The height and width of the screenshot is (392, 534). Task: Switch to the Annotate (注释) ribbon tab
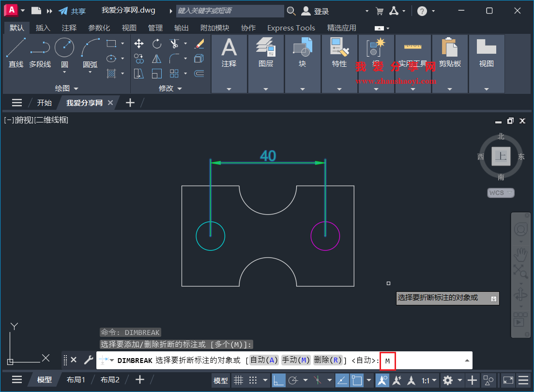click(x=69, y=28)
